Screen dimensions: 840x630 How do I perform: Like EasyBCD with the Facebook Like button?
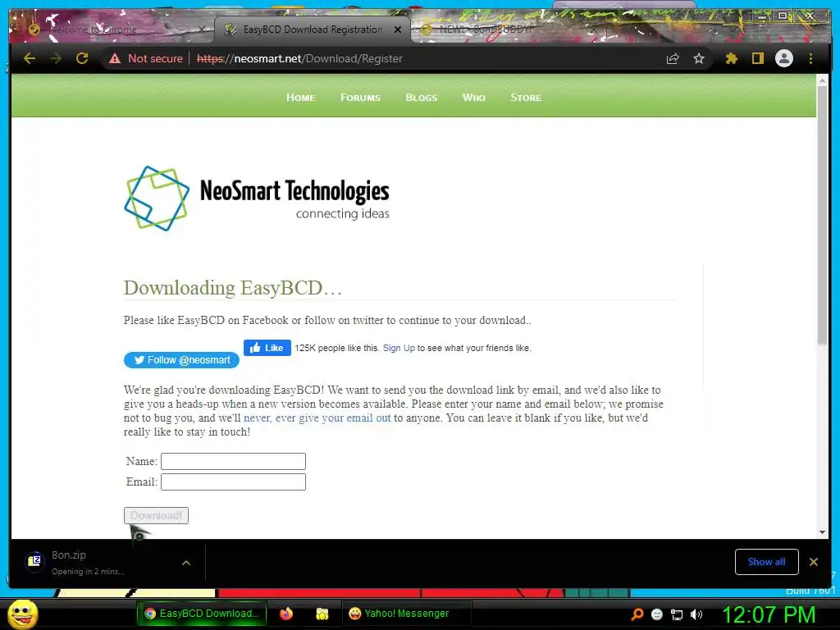pyautogui.click(x=267, y=348)
